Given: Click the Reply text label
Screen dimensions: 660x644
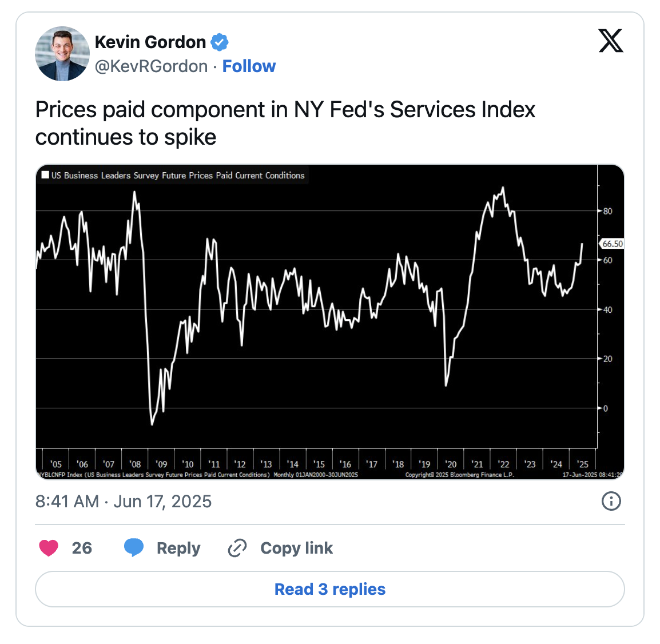Looking at the screenshot, I should 178,548.
